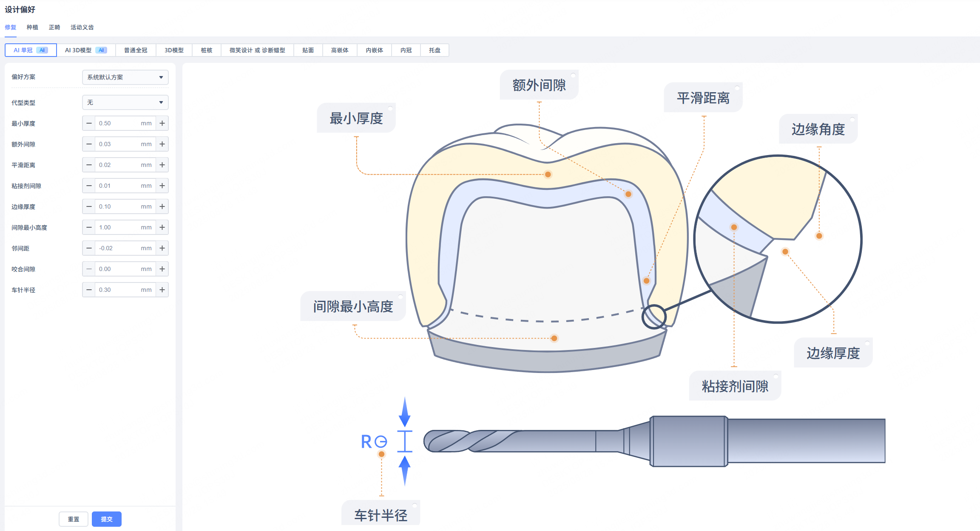Select the AI 3D模型 sub-tab
980x531 pixels.
85,50
